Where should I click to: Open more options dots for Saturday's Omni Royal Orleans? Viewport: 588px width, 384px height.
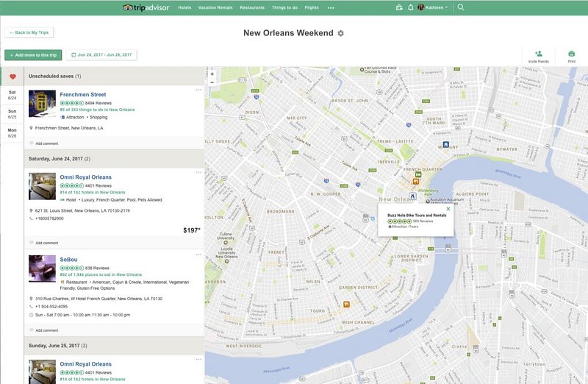click(x=198, y=172)
